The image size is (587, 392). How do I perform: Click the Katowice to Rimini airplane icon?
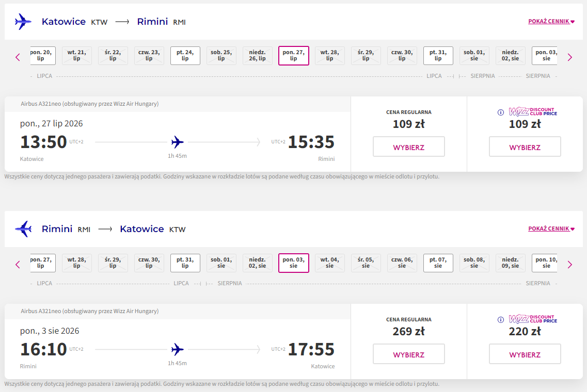pos(23,22)
